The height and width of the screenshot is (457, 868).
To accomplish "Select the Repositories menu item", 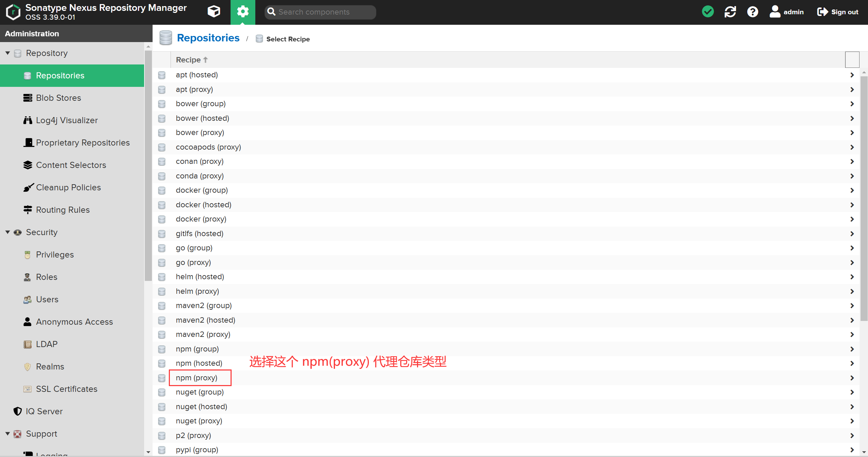I will [x=60, y=76].
